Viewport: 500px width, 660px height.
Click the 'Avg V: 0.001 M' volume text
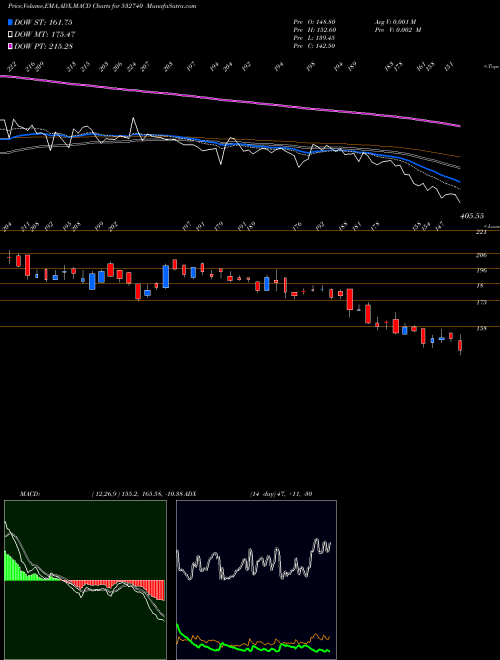pyautogui.click(x=395, y=22)
